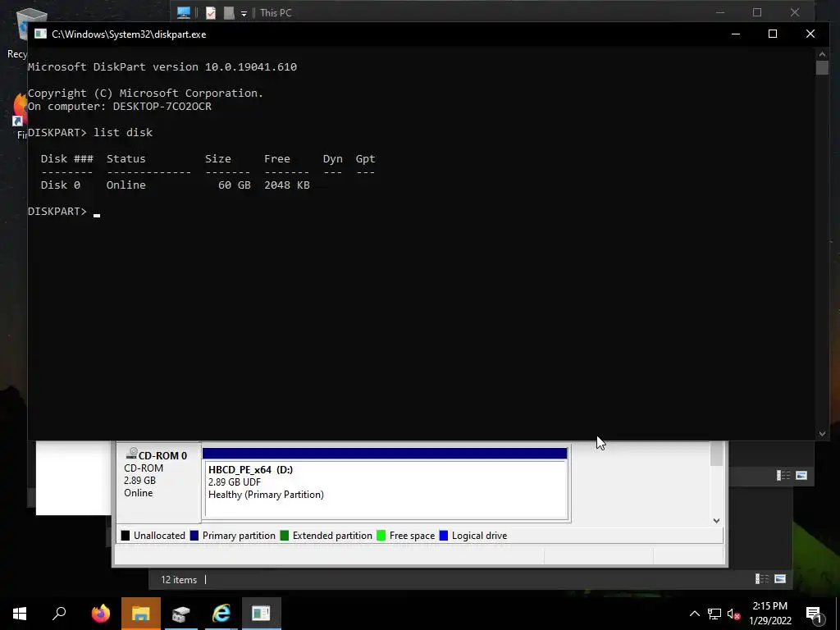The image size is (840, 630).
Task: Open the Action Center notification icon
Action: coord(815,614)
